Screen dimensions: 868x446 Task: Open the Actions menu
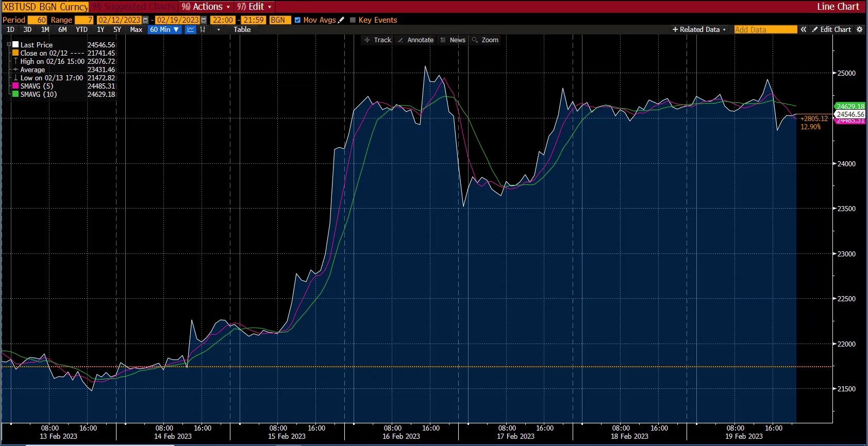(206, 7)
